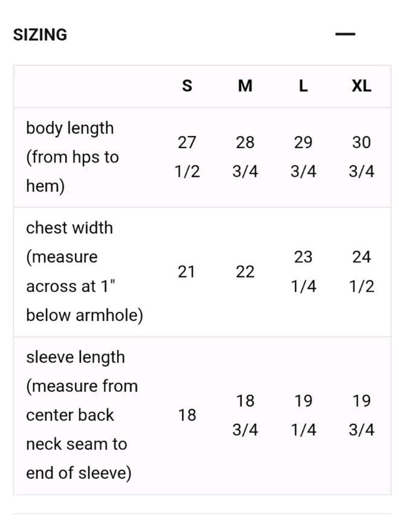Select the L size column header
Viewport: 399px width, 532px height.
coord(303,86)
